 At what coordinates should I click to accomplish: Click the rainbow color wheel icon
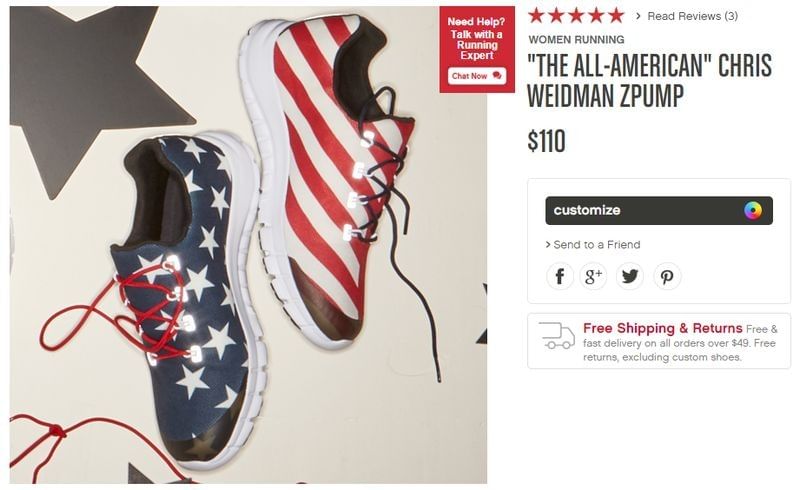click(x=753, y=210)
